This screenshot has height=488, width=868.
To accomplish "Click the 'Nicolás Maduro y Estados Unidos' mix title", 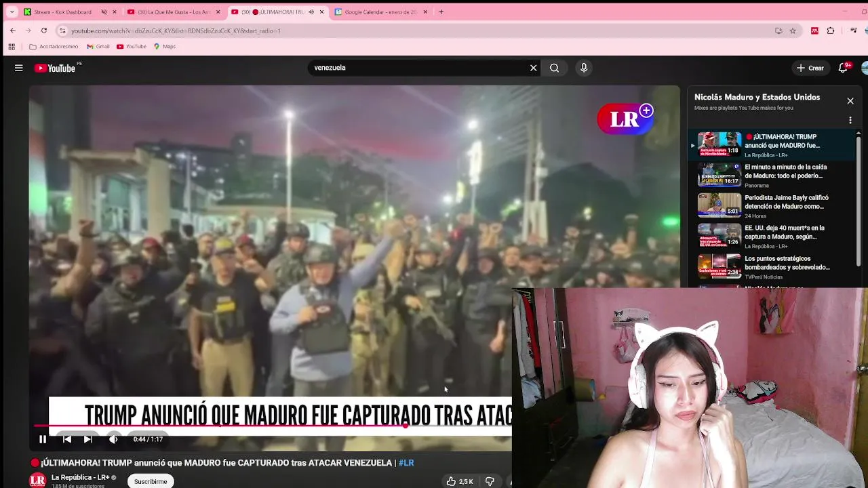I will point(757,97).
